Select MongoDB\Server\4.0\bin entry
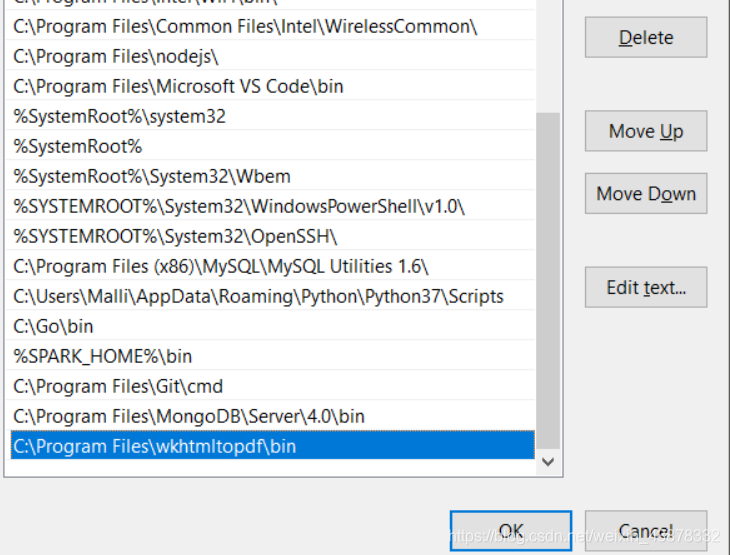The image size is (730, 555). click(x=270, y=417)
